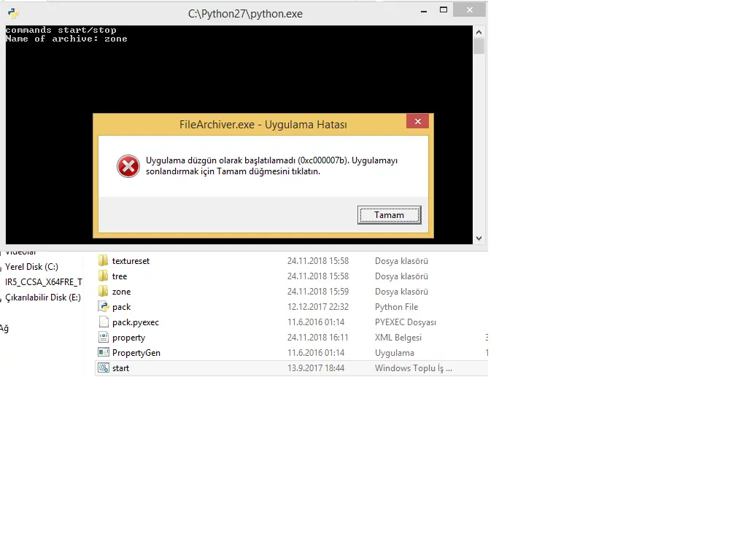Image resolution: width=747 pixels, height=560 pixels.
Task: Click the pack Python file icon
Action: [104, 307]
